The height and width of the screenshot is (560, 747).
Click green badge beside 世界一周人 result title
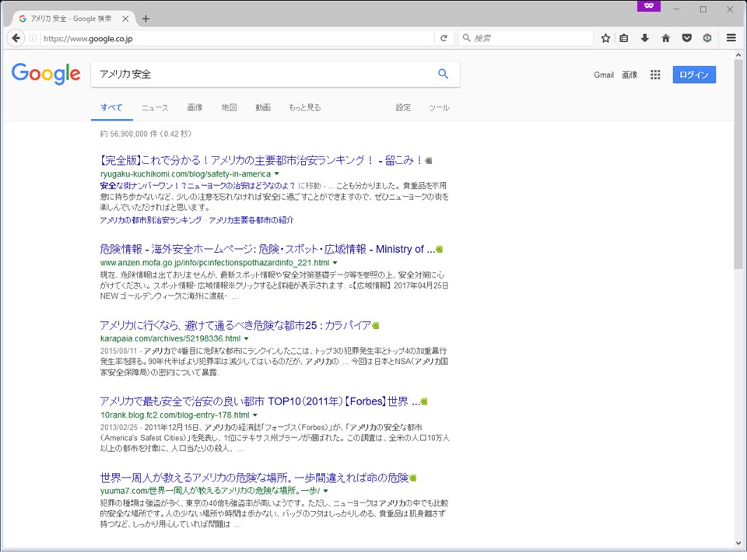(x=413, y=478)
